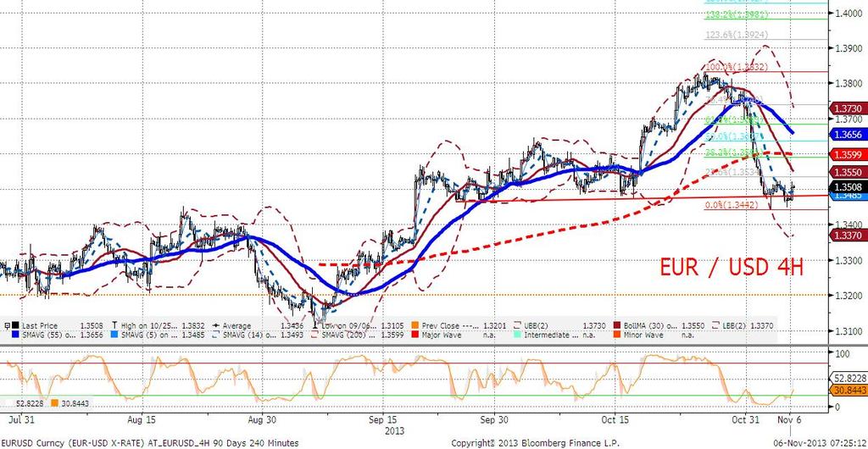Viewport: 868px width, 449px height.
Task: Click the mint Intermediate wave legend swatch
Action: [x=516, y=335]
